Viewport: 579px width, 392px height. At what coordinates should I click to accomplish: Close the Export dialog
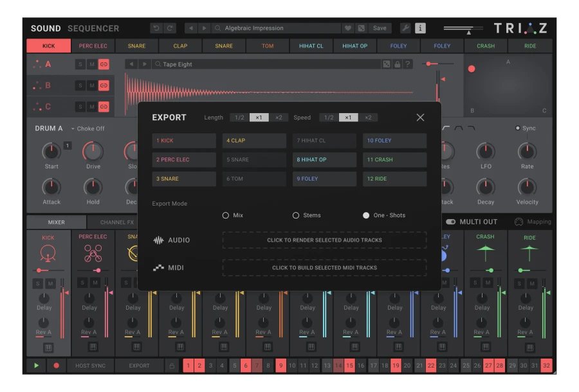point(420,117)
